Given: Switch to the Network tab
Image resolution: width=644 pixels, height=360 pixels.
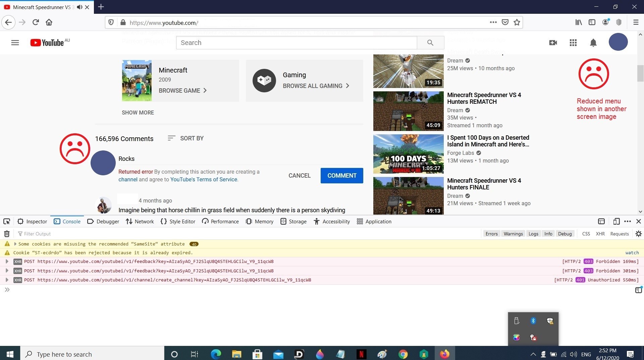Looking at the screenshot, I should click(140, 221).
